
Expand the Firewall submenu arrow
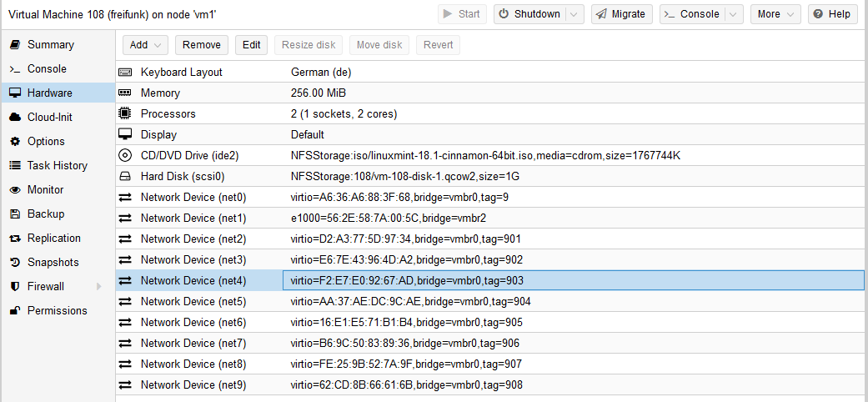click(x=99, y=286)
